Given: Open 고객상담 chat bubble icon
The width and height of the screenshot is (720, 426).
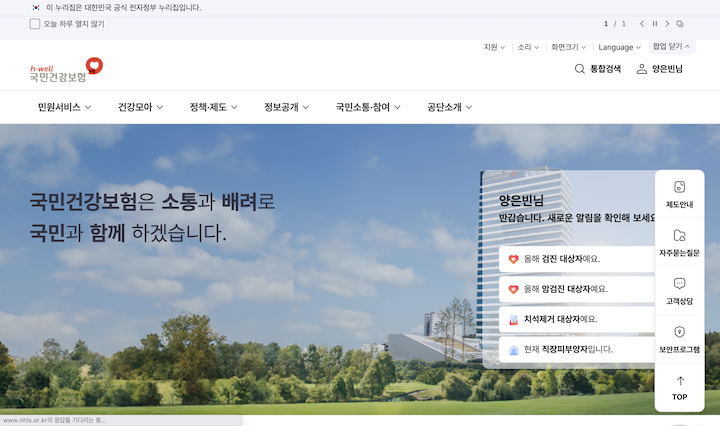Looking at the screenshot, I should tap(680, 284).
